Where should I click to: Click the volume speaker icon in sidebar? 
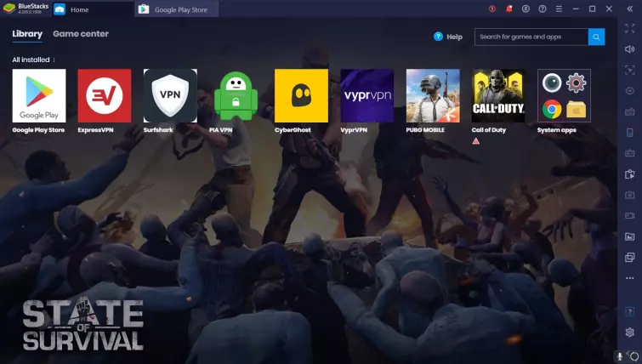(x=630, y=49)
